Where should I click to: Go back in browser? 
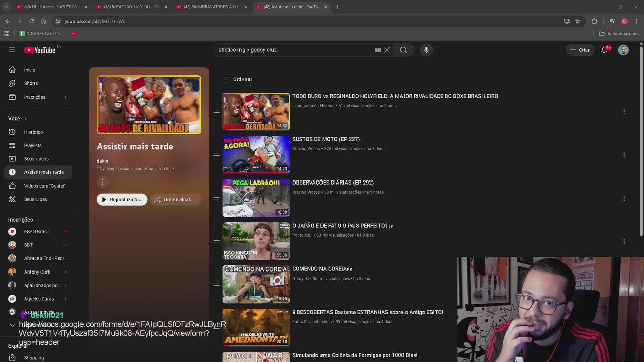(7, 21)
